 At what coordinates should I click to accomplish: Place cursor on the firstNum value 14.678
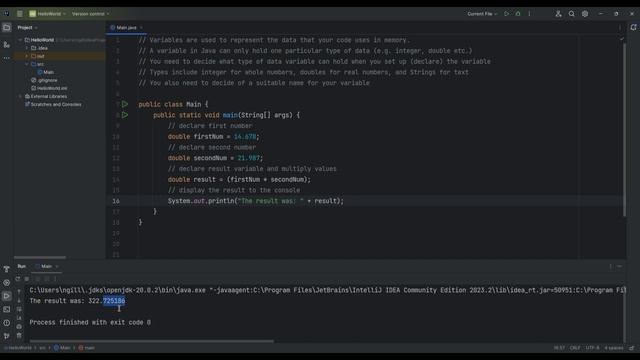(x=245, y=137)
